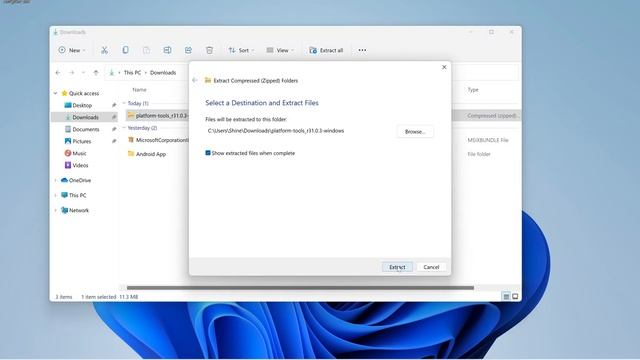Click the Extract button
This screenshot has height=360, width=640.
[x=397, y=267]
